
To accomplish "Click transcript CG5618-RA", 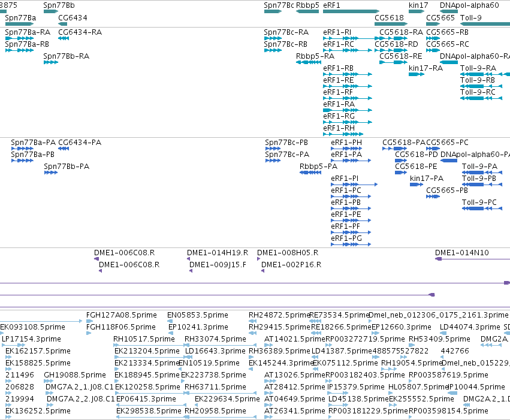I will click(x=402, y=32).
